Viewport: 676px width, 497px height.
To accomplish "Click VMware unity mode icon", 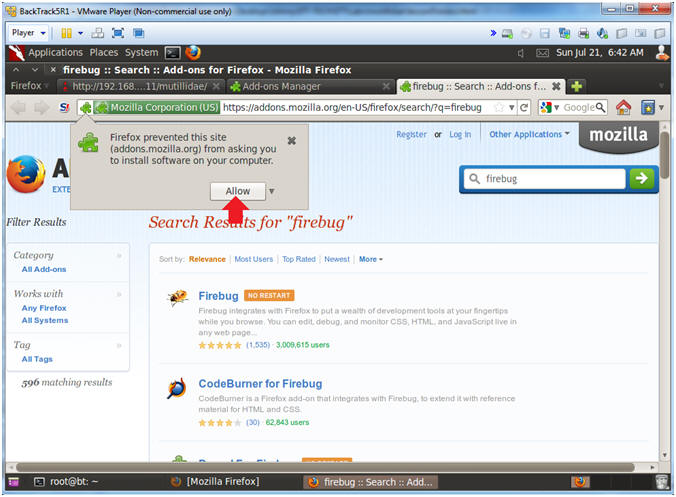I will click(138, 33).
